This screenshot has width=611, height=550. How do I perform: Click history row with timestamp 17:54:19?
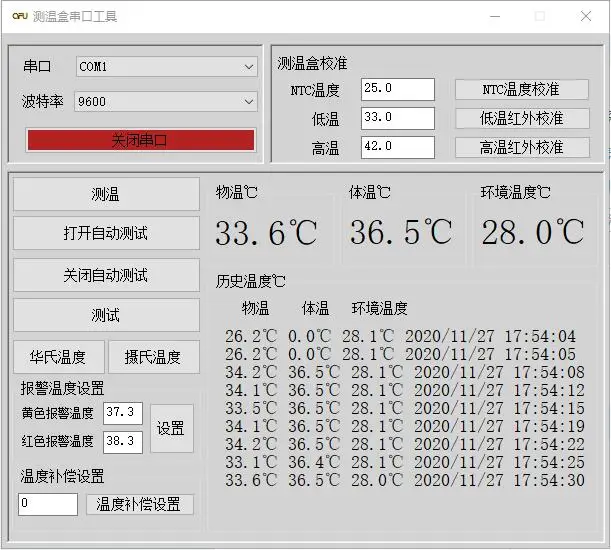click(405, 426)
